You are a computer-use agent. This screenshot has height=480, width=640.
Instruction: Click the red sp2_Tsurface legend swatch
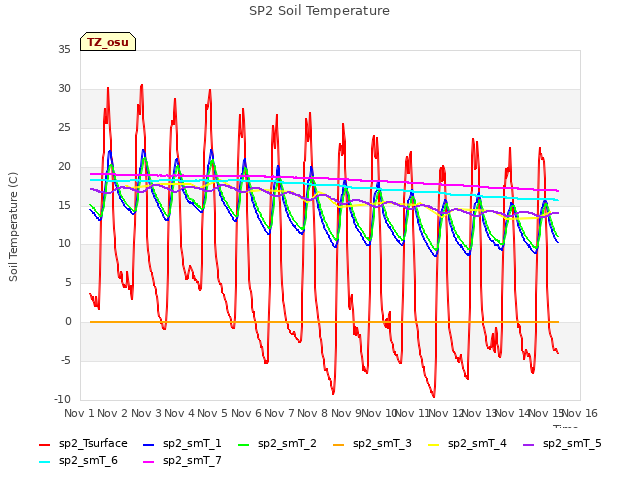click(44, 445)
